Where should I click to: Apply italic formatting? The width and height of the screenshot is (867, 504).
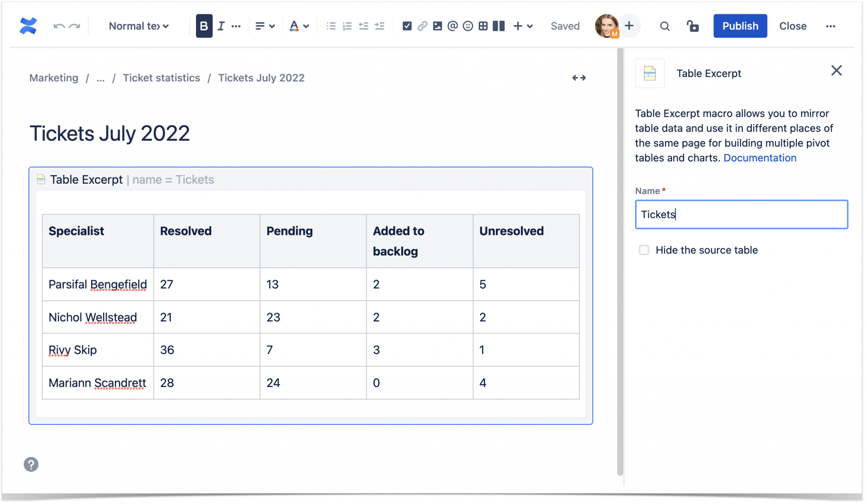point(220,26)
